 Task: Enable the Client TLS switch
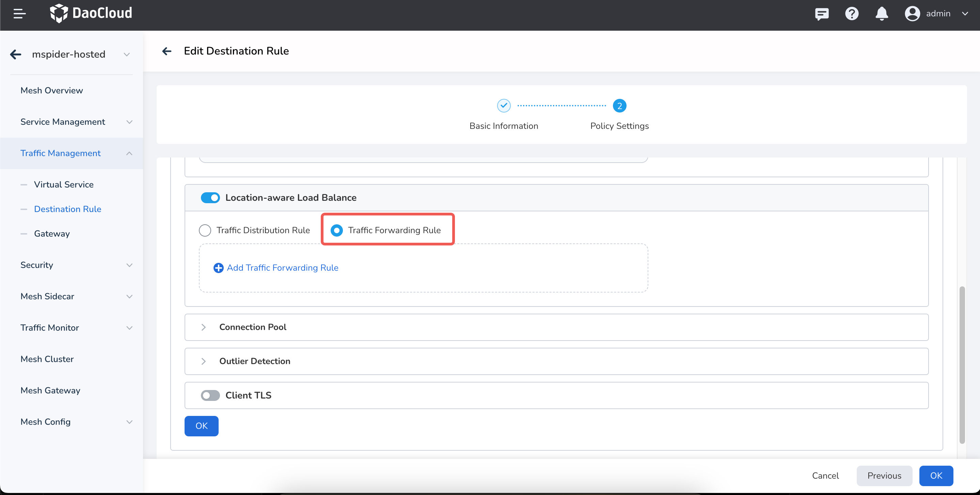pos(210,395)
